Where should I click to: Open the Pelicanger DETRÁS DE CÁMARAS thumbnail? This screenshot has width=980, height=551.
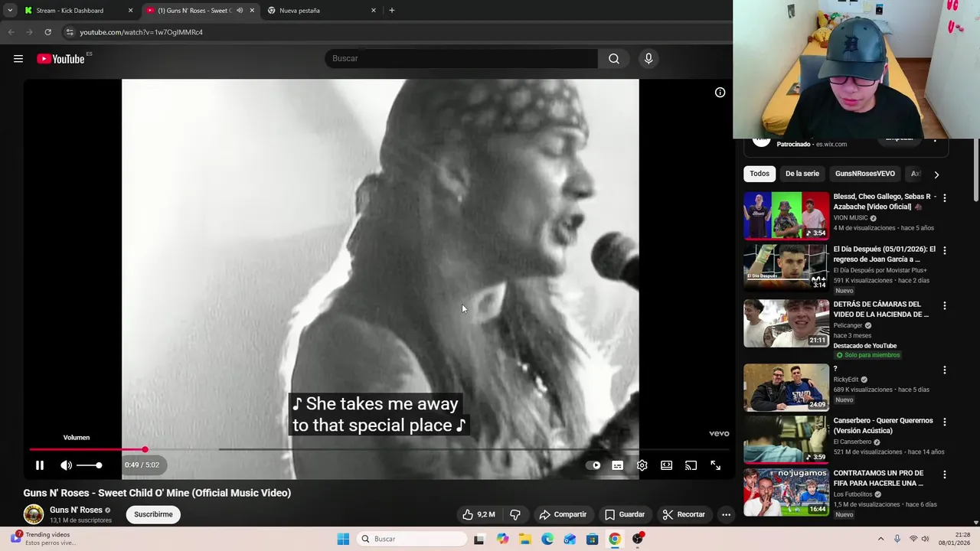coord(786,323)
